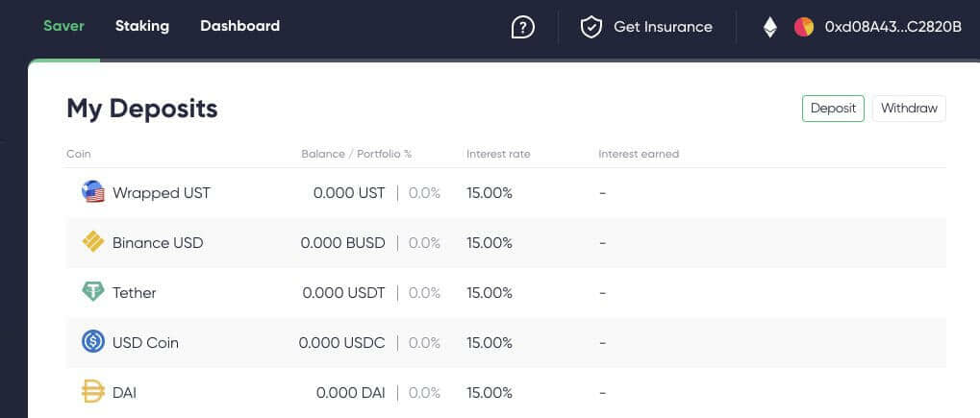Click the Balance / Portfolio % header
Image resolution: width=980 pixels, height=418 pixels.
click(x=356, y=154)
